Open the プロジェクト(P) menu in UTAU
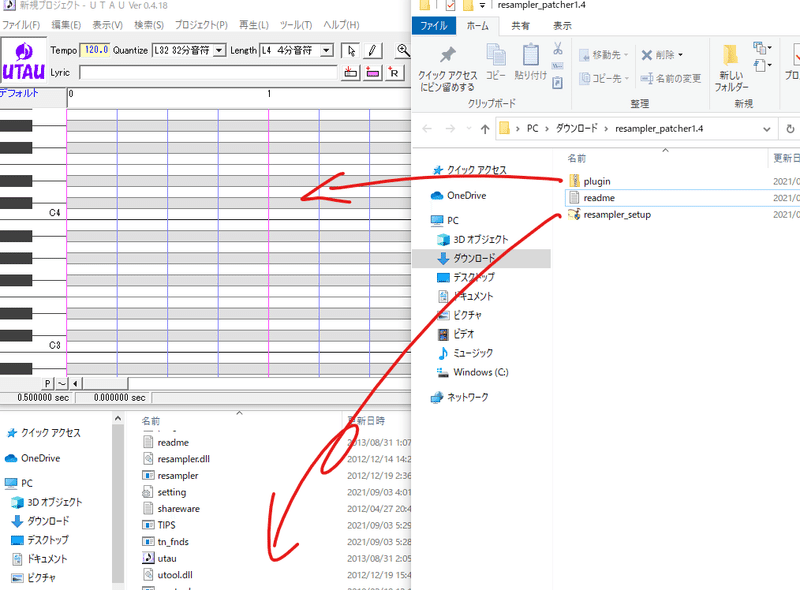Screen dimensions: 800x590 201,24
